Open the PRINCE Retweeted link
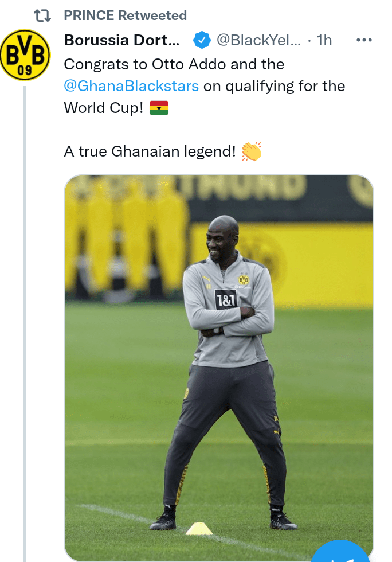392x562 pixels. (x=125, y=15)
